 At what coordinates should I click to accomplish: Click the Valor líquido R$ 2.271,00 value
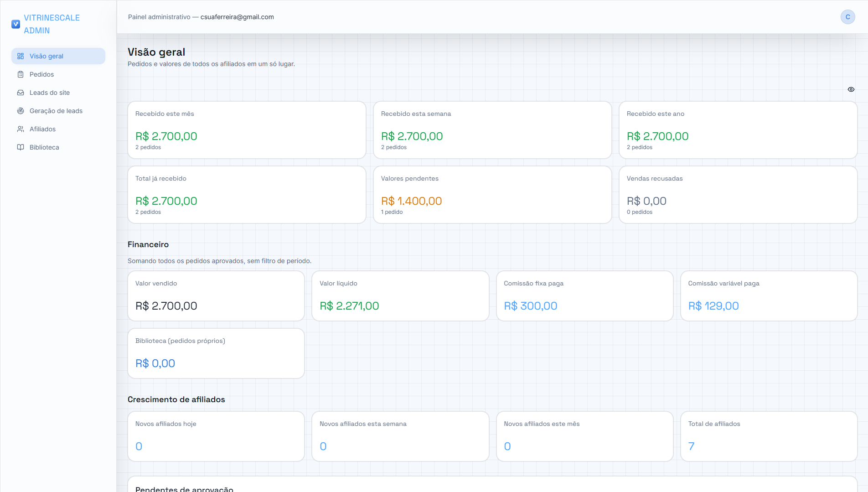[349, 306]
